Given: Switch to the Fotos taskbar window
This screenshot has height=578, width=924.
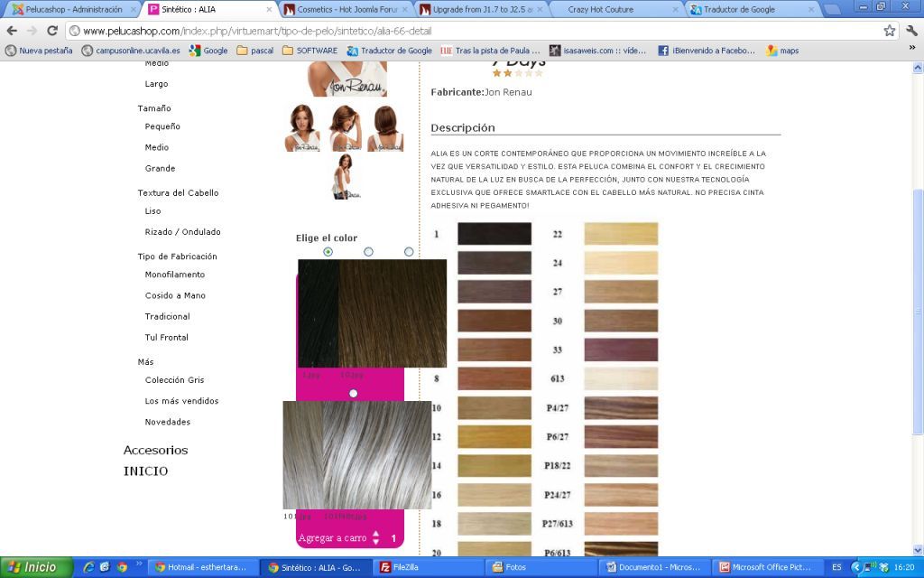Looking at the screenshot, I should 543,567.
